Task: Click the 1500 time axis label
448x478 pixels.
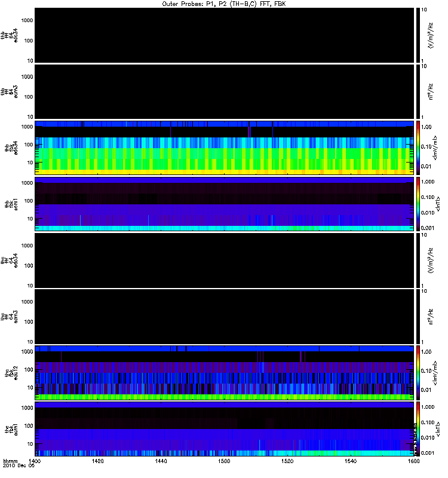Action: pos(224,461)
